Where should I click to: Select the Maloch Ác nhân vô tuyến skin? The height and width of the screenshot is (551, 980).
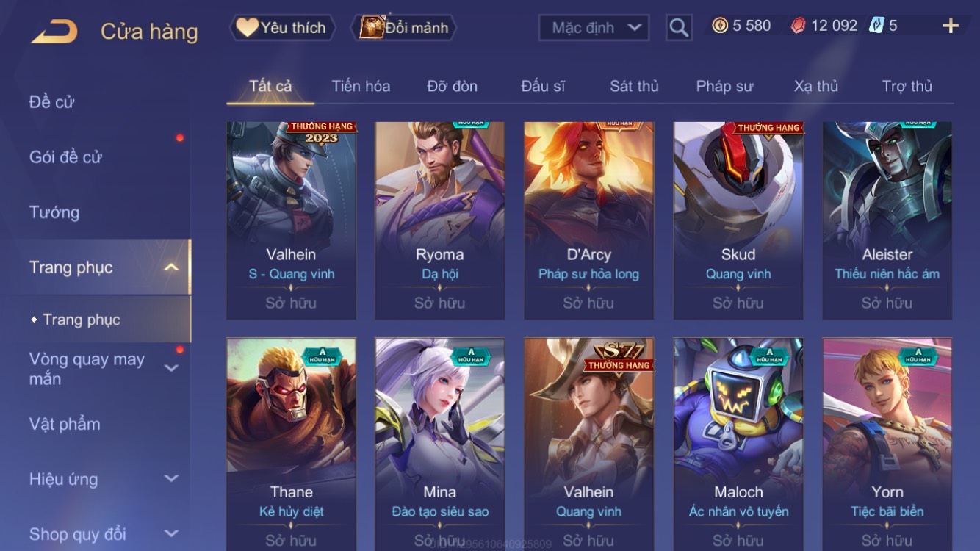click(738, 444)
